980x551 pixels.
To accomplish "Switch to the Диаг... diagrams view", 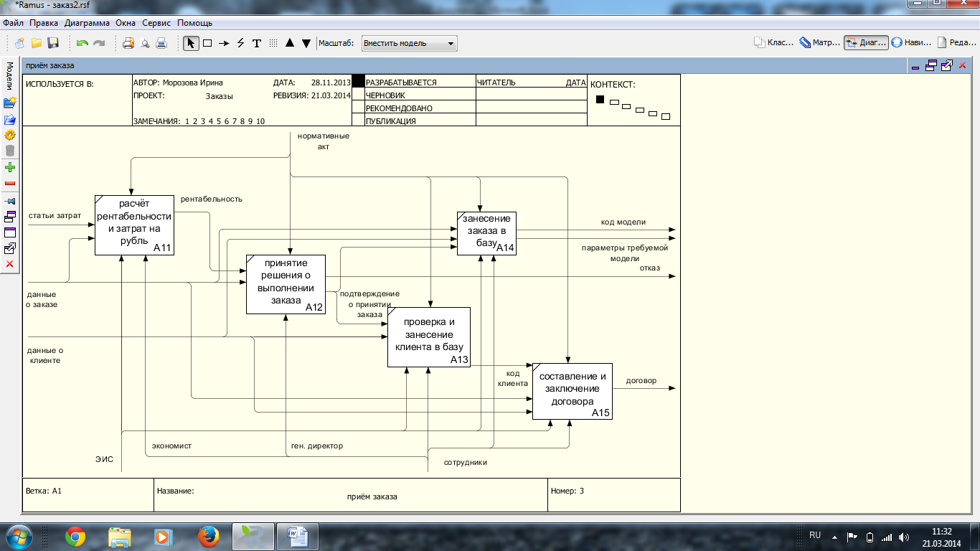I will pos(866,43).
